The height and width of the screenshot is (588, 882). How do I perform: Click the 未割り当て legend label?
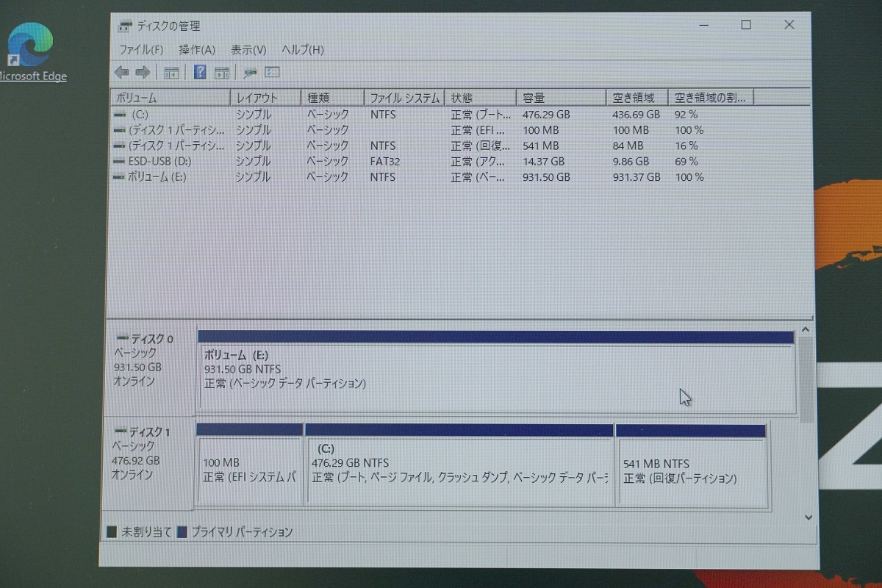tap(146, 531)
